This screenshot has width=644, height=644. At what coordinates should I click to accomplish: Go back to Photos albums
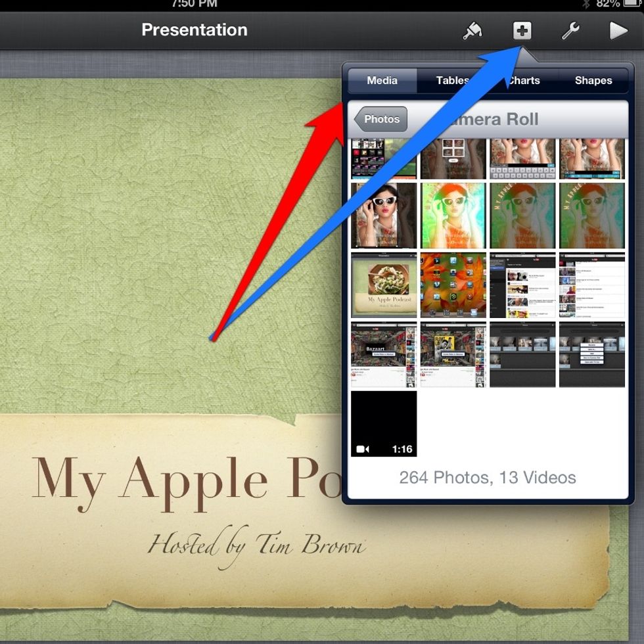[x=380, y=119]
